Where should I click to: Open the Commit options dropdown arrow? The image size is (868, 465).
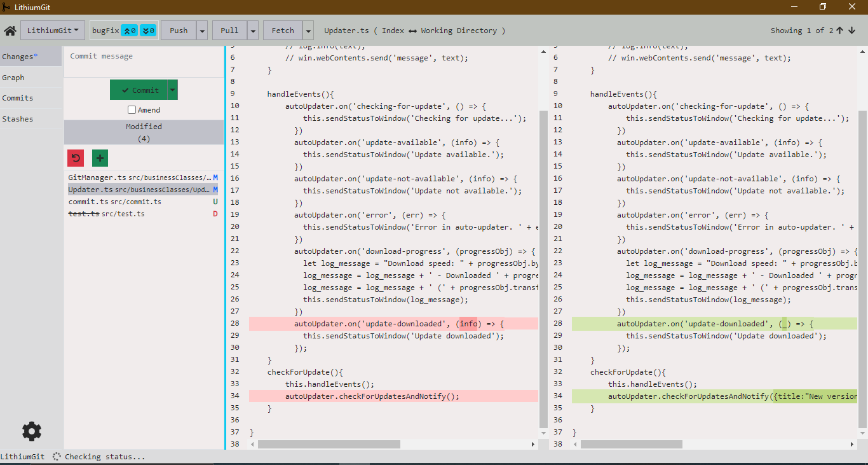point(172,90)
